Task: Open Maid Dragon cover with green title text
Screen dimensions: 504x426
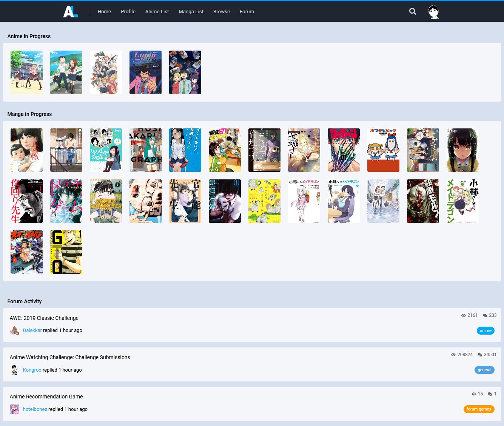Action: point(462,201)
